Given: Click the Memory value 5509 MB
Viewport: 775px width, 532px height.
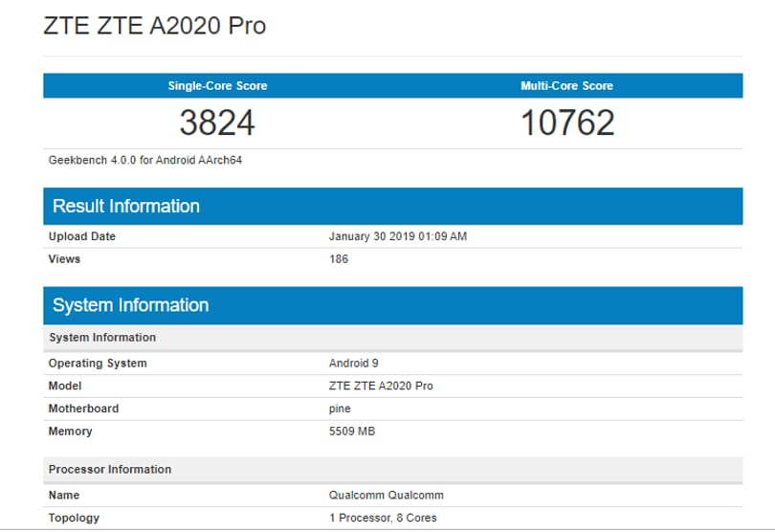Looking at the screenshot, I should pyautogui.click(x=352, y=432).
